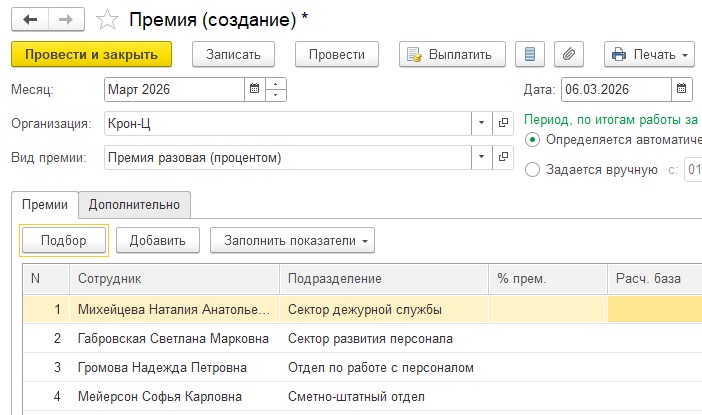Click cell Сектор дежурной службы
Screen dimensions: 702x415
[384, 309]
